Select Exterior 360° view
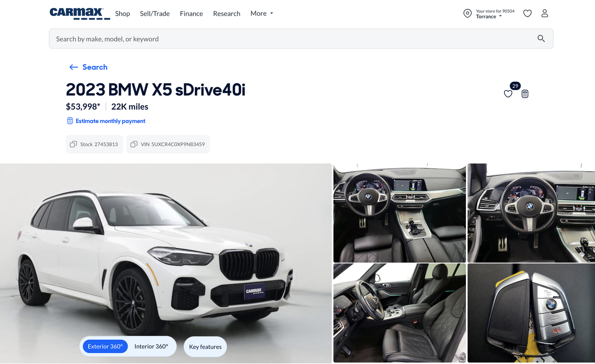 (105, 346)
